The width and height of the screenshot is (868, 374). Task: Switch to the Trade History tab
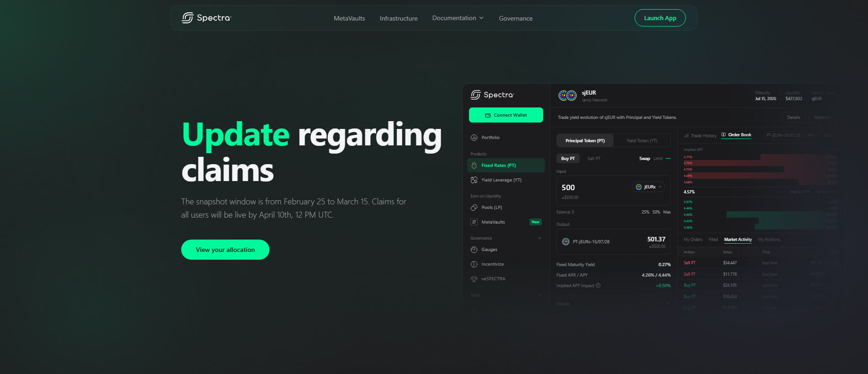pyautogui.click(x=700, y=136)
